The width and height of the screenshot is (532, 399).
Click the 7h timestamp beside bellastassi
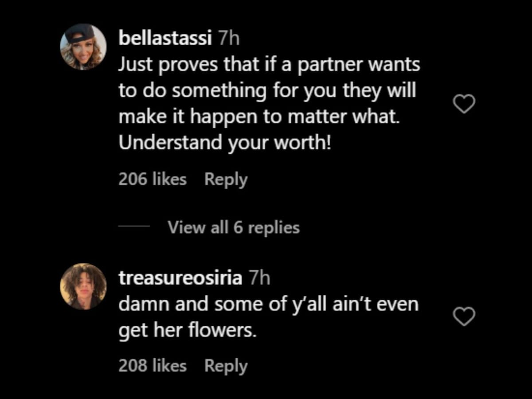tap(229, 39)
